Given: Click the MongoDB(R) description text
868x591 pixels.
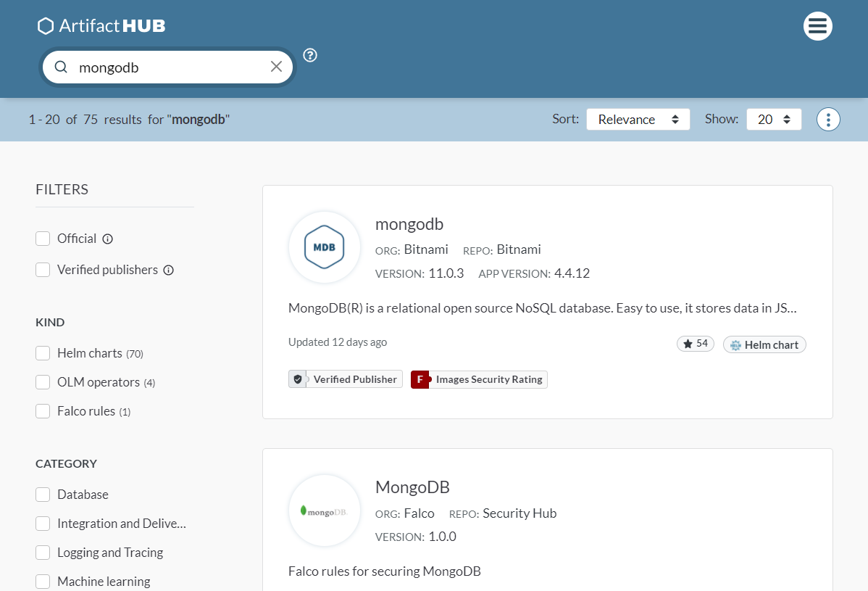Looking at the screenshot, I should coord(543,308).
